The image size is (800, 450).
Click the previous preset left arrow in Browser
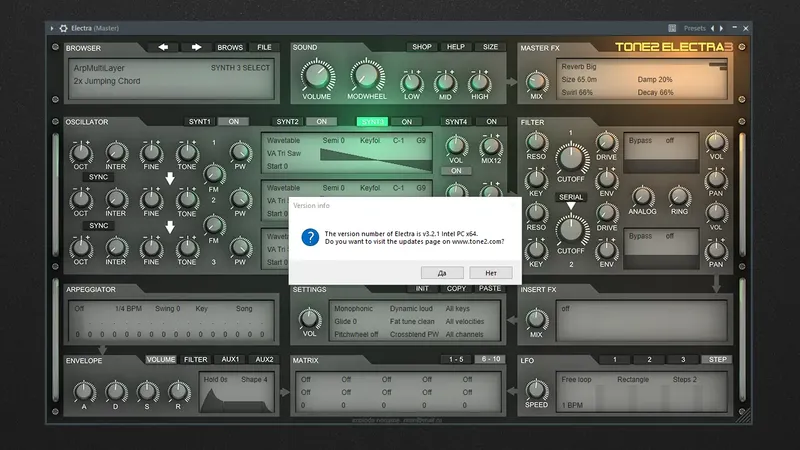[163, 47]
